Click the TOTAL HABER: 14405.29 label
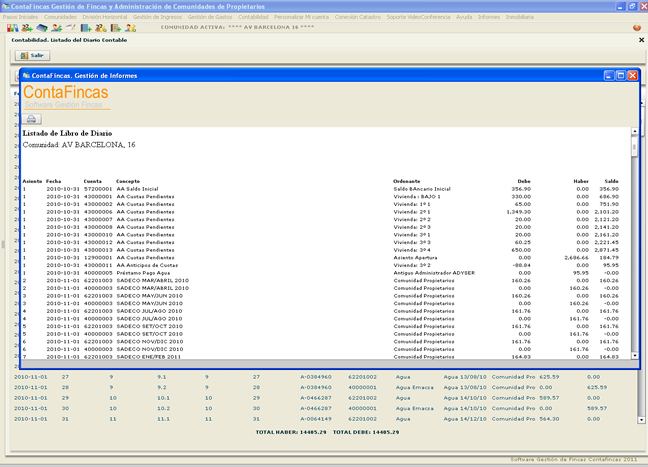This screenshot has width=648, height=467. [291, 432]
